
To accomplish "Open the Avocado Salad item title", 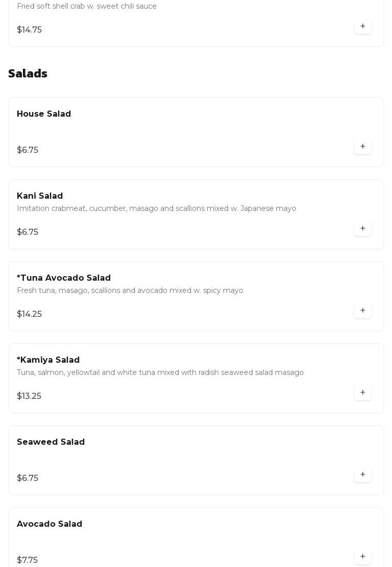I will tap(49, 524).
